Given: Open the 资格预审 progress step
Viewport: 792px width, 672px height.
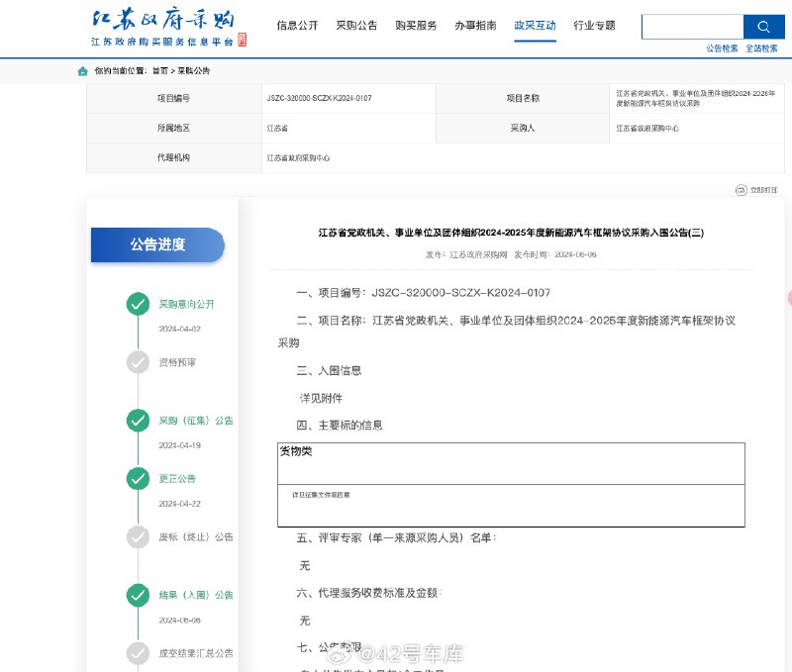Looking at the screenshot, I should 177,362.
